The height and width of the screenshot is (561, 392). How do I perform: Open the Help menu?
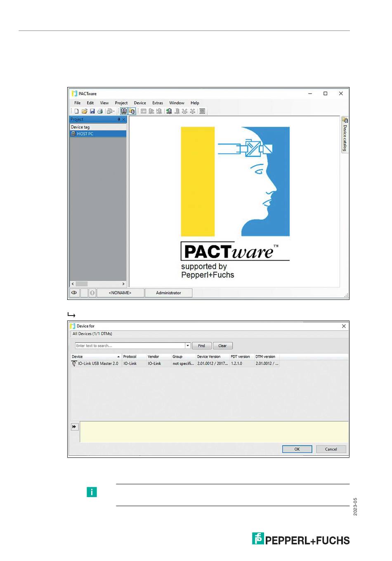click(x=195, y=103)
